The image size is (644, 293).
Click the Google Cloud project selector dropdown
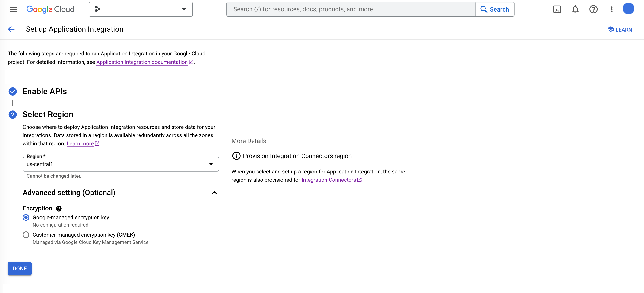pyautogui.click(x=140, y=9)
